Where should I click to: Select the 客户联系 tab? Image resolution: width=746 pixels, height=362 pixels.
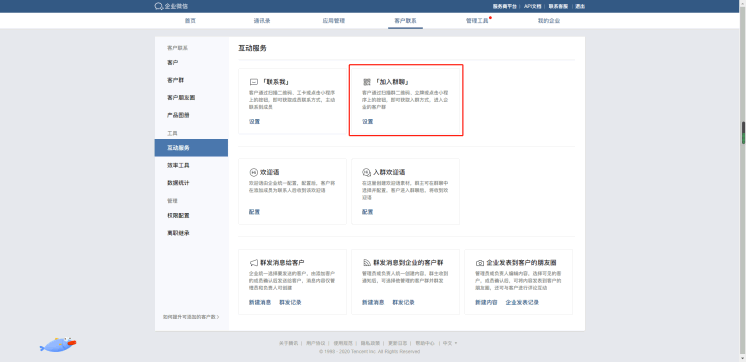405,21
